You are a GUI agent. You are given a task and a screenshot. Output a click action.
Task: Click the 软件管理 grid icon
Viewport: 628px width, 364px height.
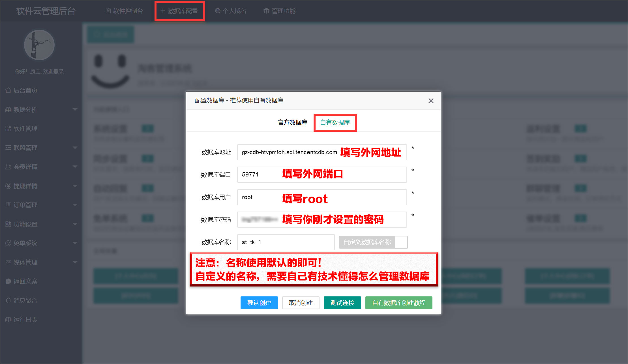[8, 129]
